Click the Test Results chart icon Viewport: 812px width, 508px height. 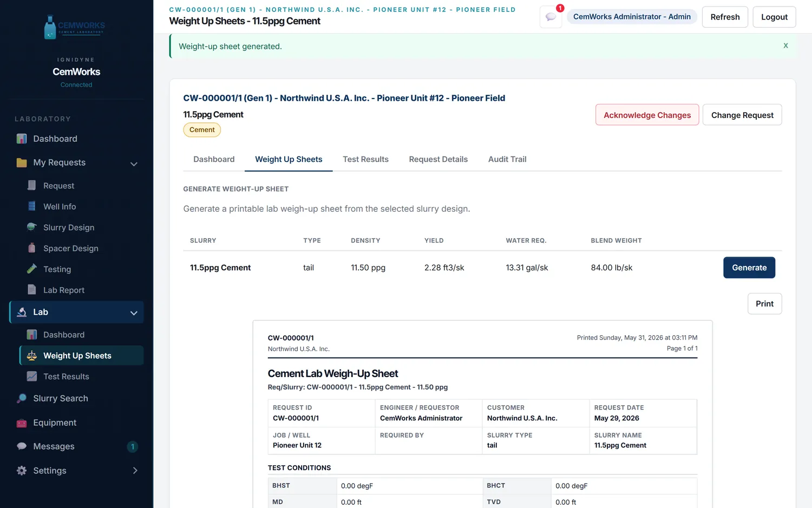click(32, 376)
